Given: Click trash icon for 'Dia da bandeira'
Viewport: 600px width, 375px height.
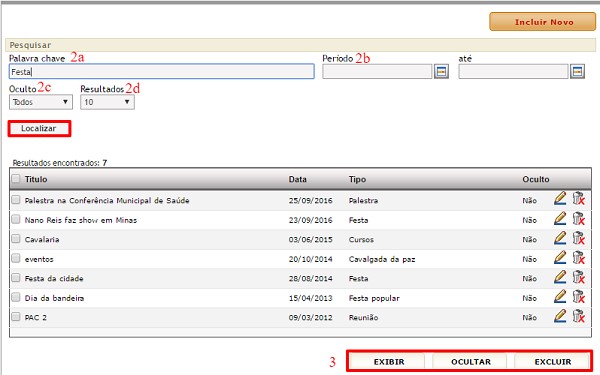Looking at the screenshot, I should point(579,296).
